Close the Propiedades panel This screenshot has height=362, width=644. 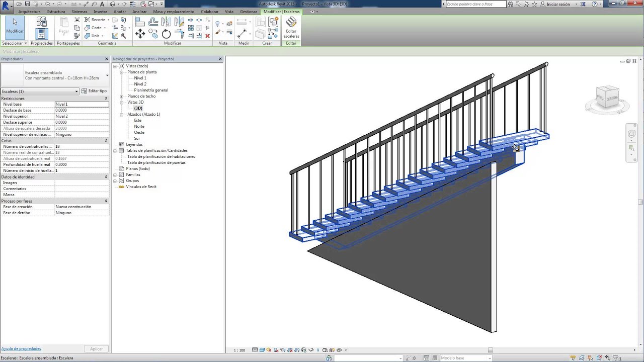click(x=106, y=59)
